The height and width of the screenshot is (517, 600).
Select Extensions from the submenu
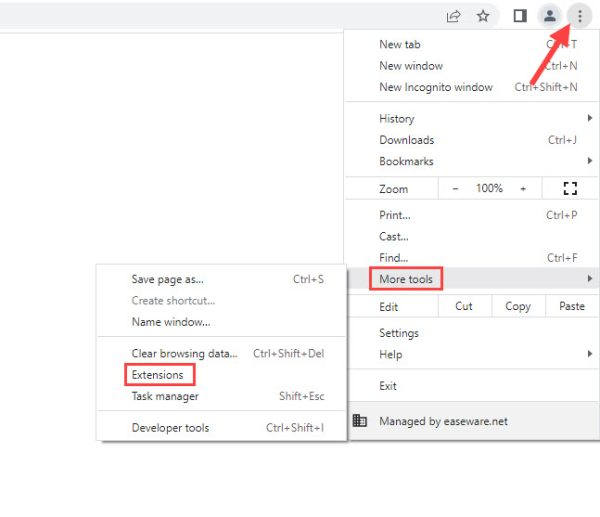click(x=158, y=375)
